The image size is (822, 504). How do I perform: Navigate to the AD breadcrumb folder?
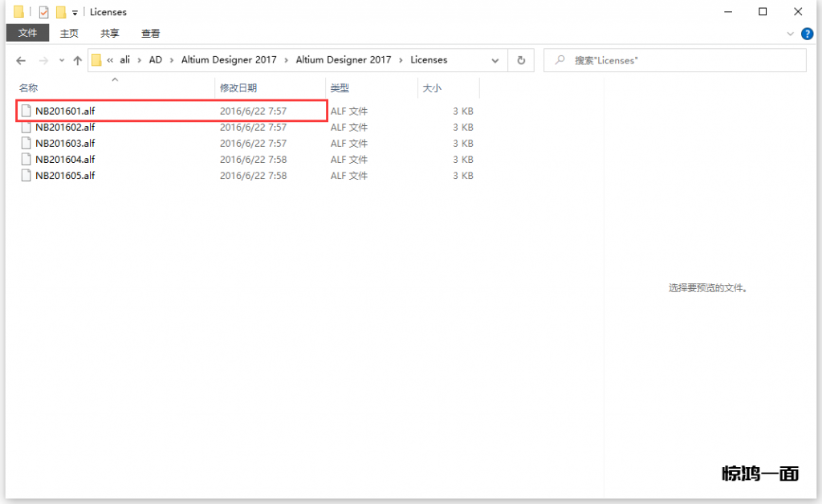coord(155,60)
